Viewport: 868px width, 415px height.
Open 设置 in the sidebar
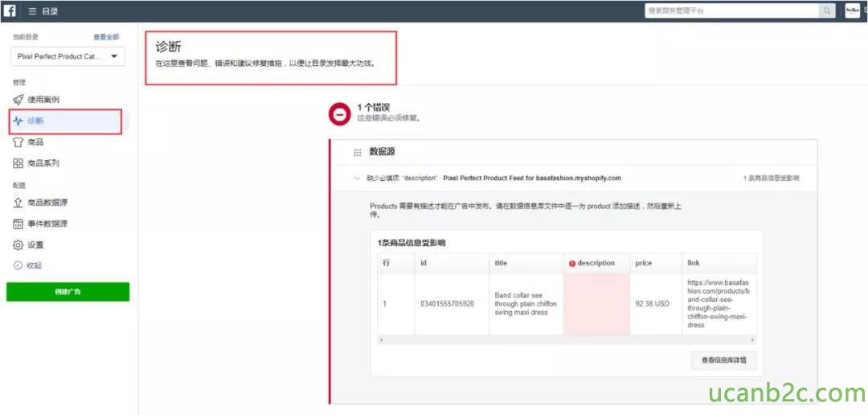coord(35,245)
